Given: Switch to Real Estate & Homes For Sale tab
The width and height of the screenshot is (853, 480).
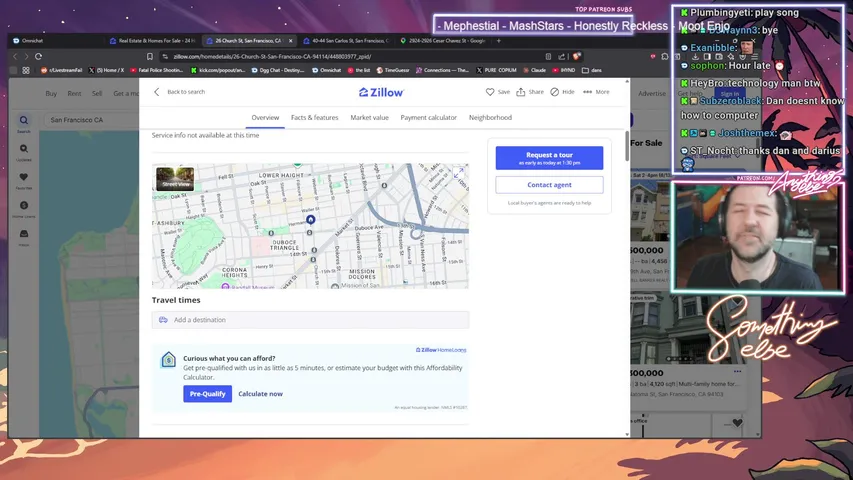Looking at the screenshot, I should click(x=153, y=41).
